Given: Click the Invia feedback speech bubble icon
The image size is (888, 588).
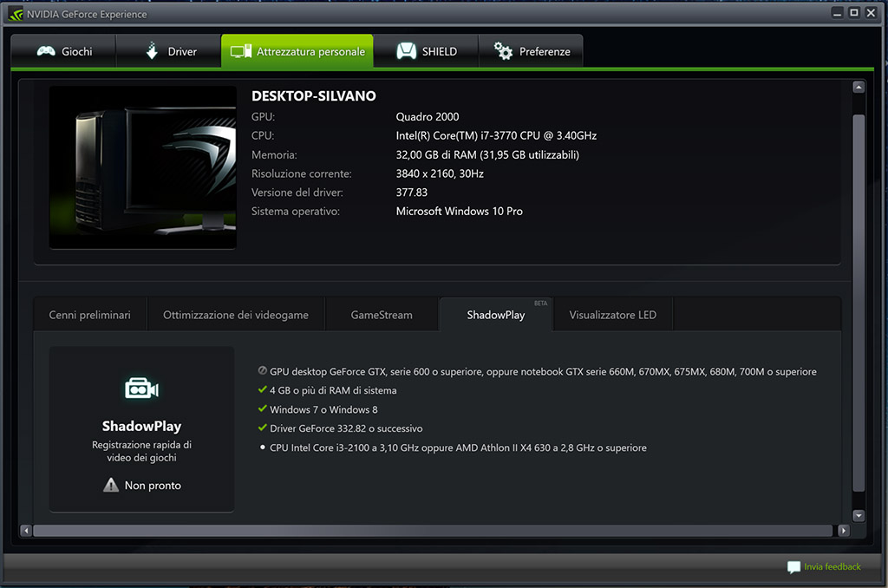Looking at the screenshot, I should point(794,567).
